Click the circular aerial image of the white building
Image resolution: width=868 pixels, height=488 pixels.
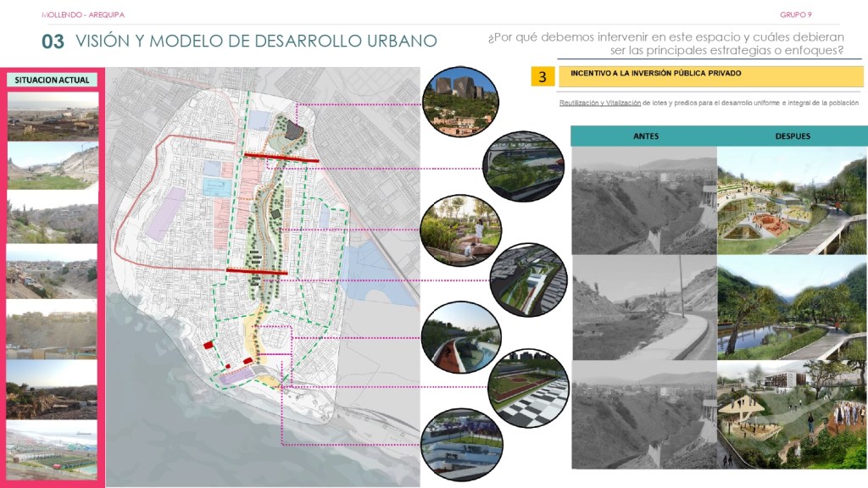coord(526,280)
